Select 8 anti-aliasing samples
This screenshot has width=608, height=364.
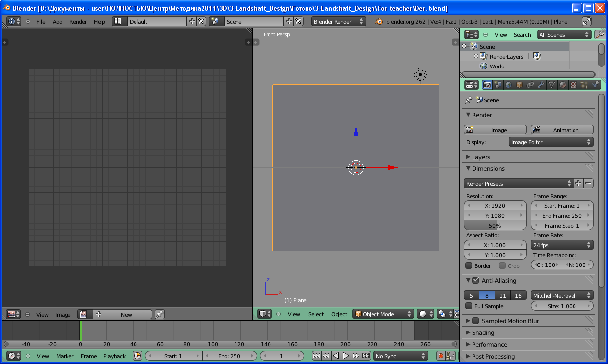tap(487, 295)
